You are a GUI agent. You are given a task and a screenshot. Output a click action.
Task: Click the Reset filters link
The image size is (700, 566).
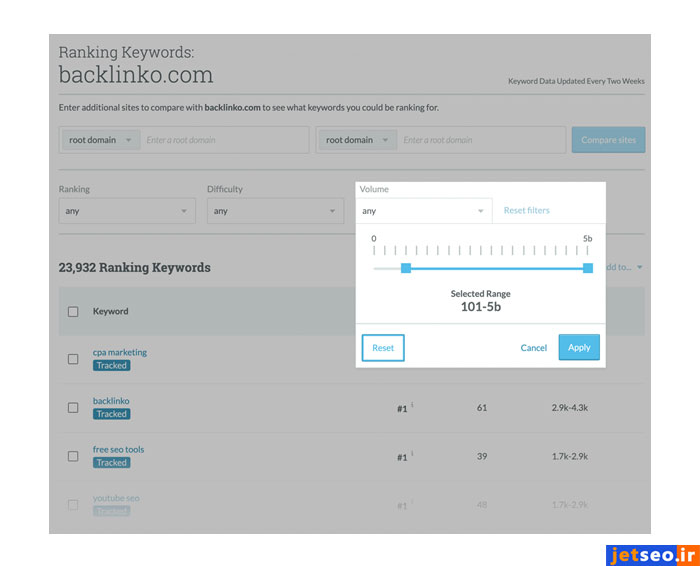pyautogui.click(x=526, y=211)
